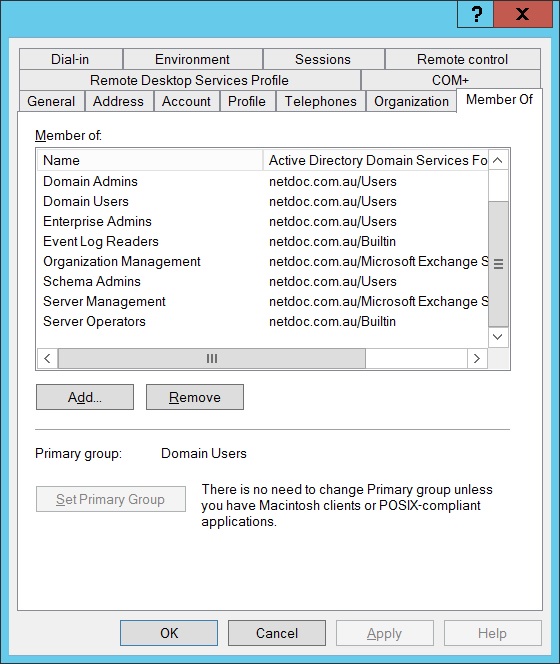Open the Environment tab
Viewport: 560px width, 664px height.
pyautogui.click(x=192, y=59)
